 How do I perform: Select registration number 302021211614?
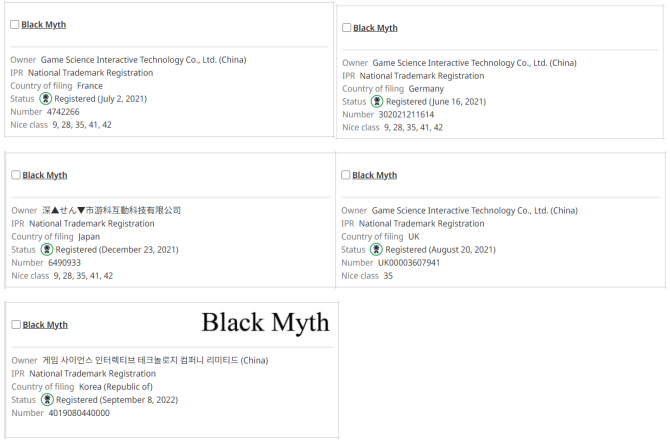point(406,115)
